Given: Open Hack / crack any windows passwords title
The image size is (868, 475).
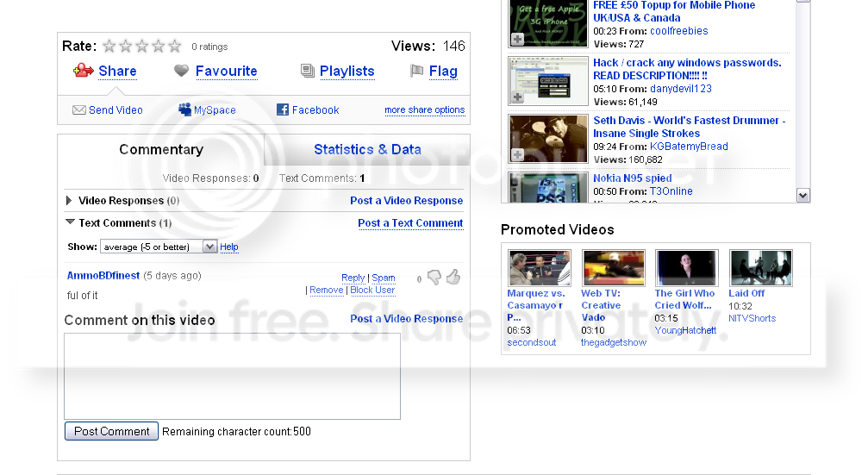Looking at the screenshot, I should pos(687,69).
